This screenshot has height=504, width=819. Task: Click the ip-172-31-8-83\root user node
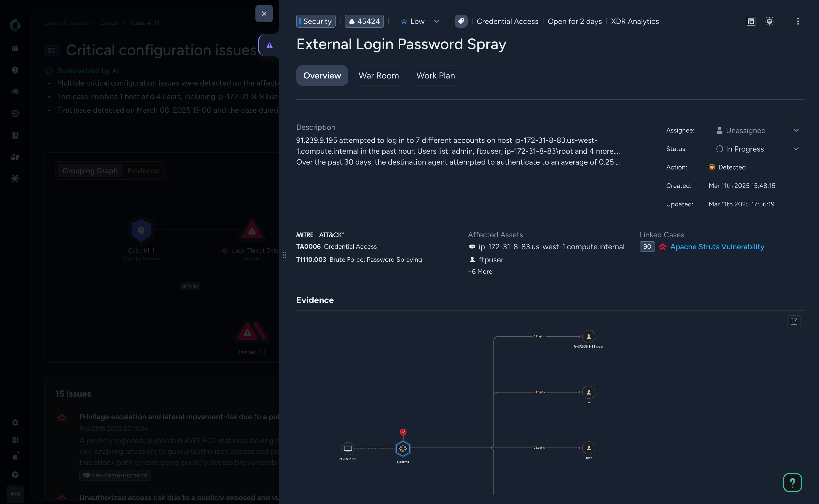[589, 337]
